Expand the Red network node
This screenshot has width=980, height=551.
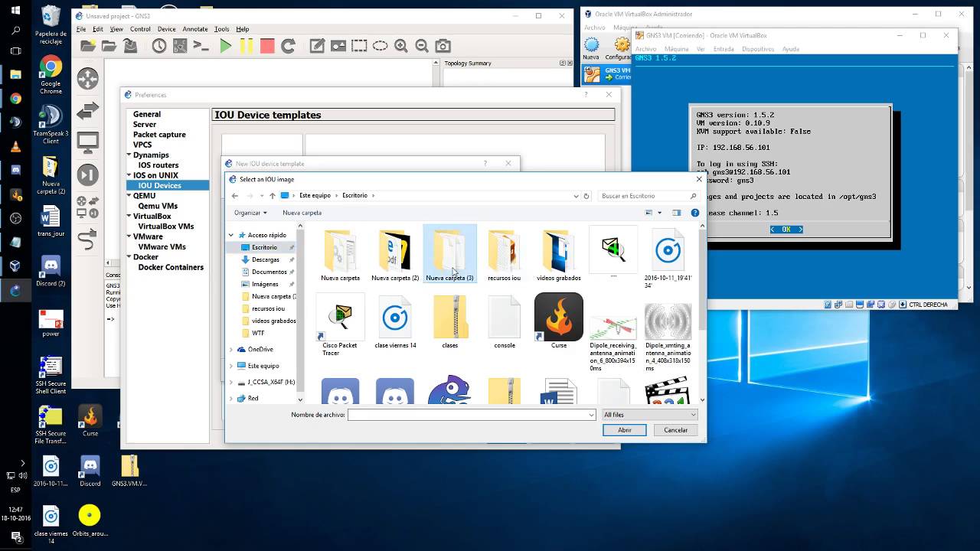pos(231,398)
